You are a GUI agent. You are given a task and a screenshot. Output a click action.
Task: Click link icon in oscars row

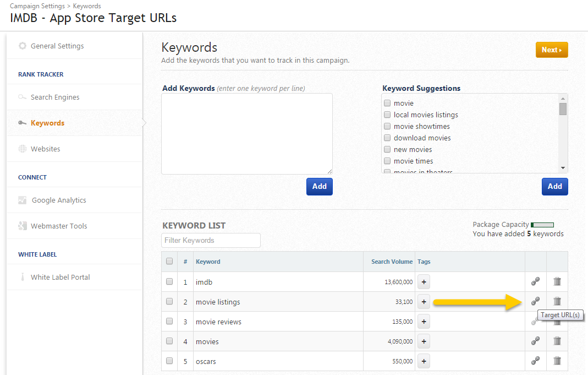[535, 361]
